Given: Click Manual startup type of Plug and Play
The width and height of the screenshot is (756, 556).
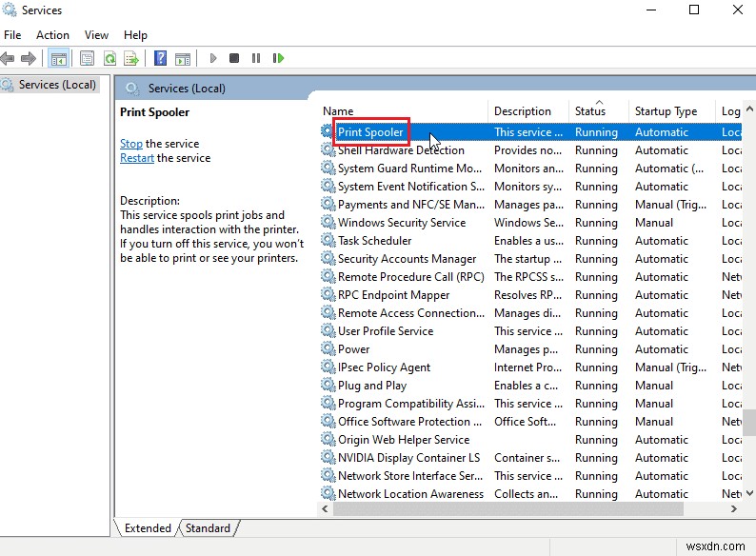Looking at the screenshot, I should tap(654, 386).
